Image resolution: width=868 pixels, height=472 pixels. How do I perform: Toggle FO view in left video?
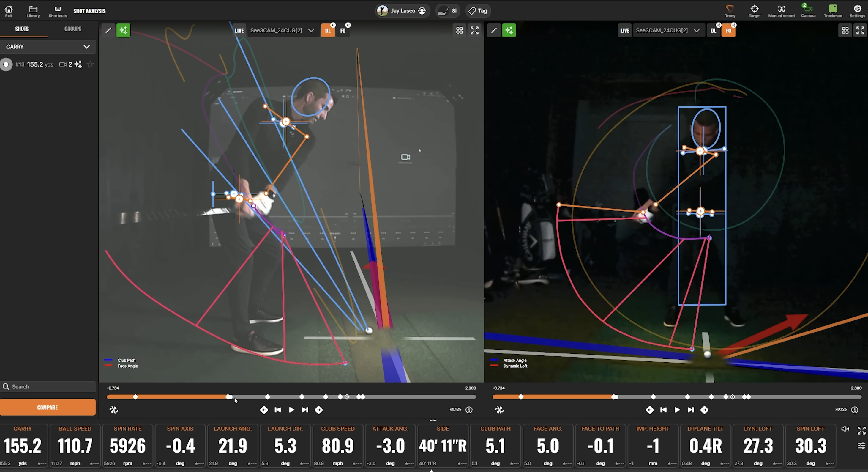coord(343,30)
